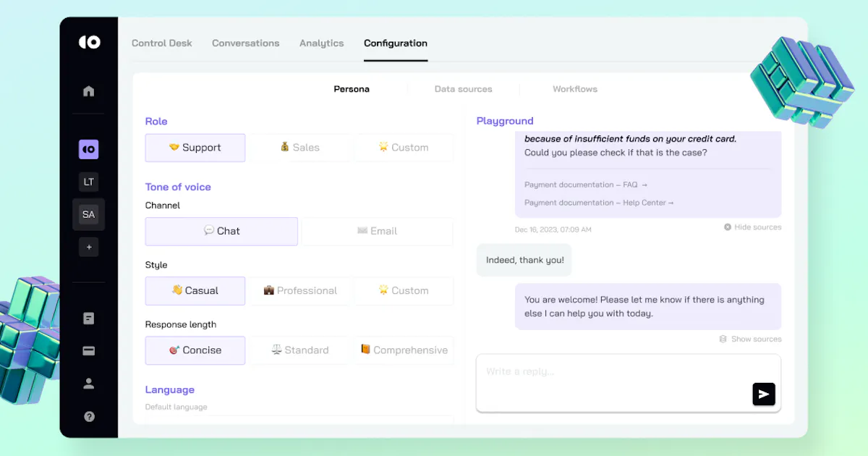Viewport: 868px width, 456px height.
Task: Click the Playground heading
Action: [505, 121]
